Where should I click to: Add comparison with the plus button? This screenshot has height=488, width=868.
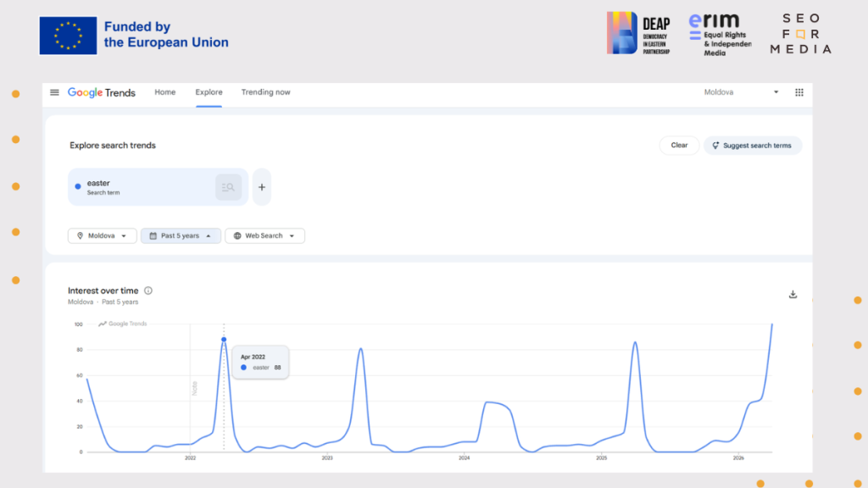pos(262,187)
